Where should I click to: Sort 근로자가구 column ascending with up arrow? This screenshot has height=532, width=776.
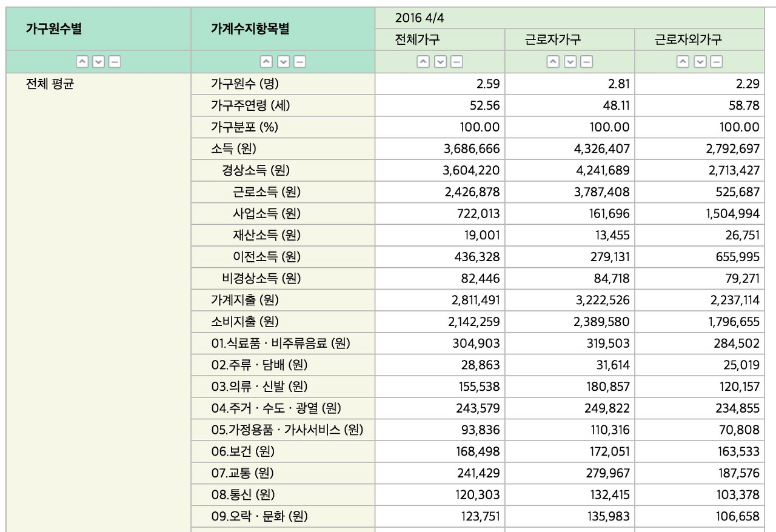click(x=554, y=62)
